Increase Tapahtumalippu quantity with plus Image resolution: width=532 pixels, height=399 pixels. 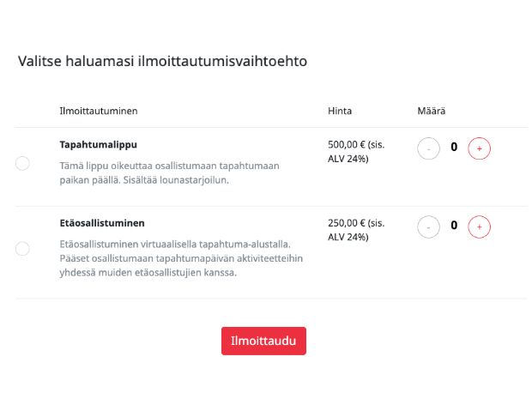[x=479, y=148]
